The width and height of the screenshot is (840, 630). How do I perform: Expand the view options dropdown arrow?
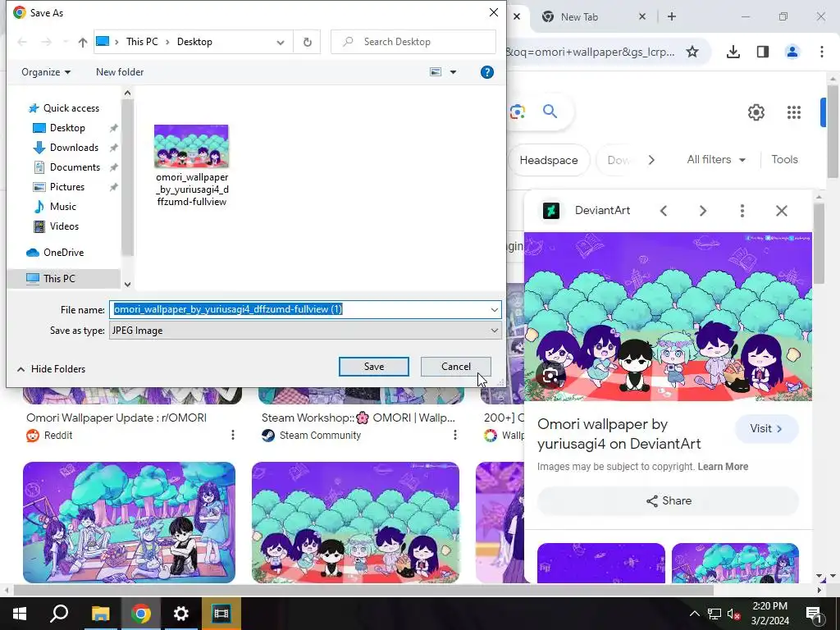(x=453, y=72)
